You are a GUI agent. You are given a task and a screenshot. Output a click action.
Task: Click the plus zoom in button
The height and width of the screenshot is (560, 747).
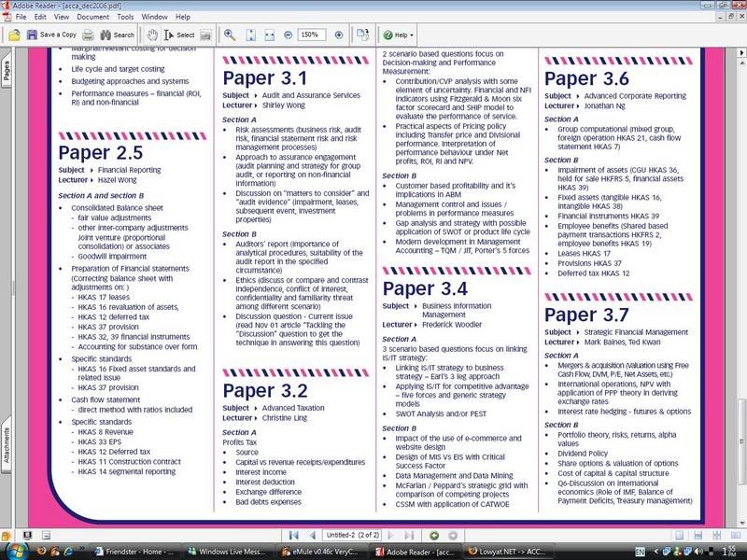[x=339, y=35]
